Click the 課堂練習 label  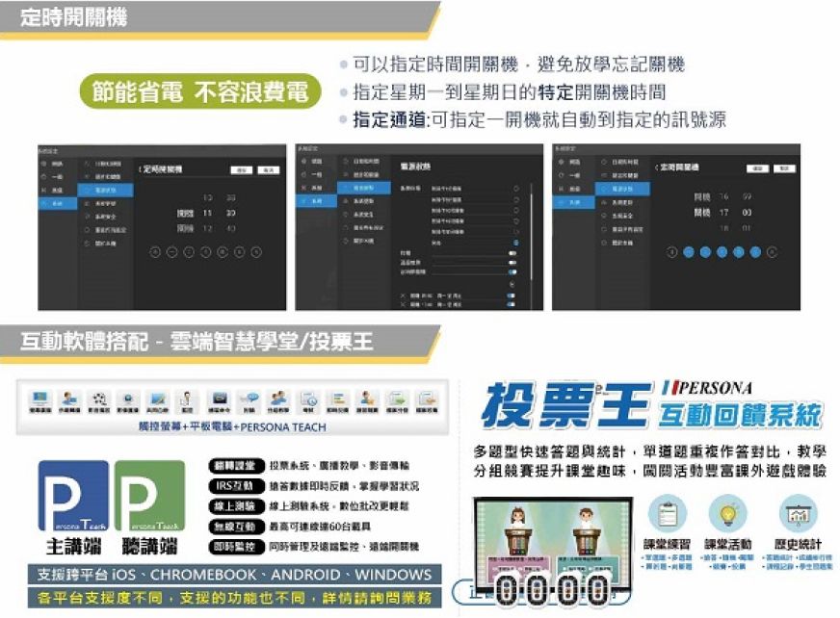tap(667, 544)
